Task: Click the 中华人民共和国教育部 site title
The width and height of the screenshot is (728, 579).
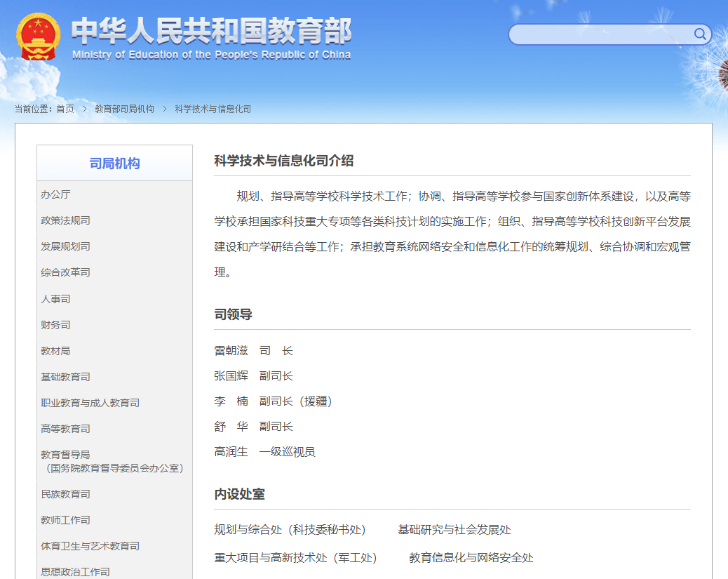Action: point(211,32)
